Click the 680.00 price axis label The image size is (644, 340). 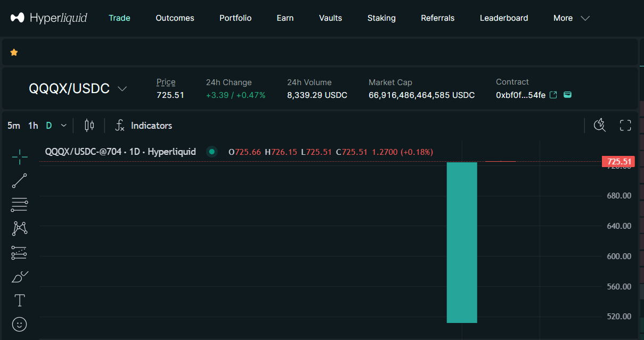[619, 195]
